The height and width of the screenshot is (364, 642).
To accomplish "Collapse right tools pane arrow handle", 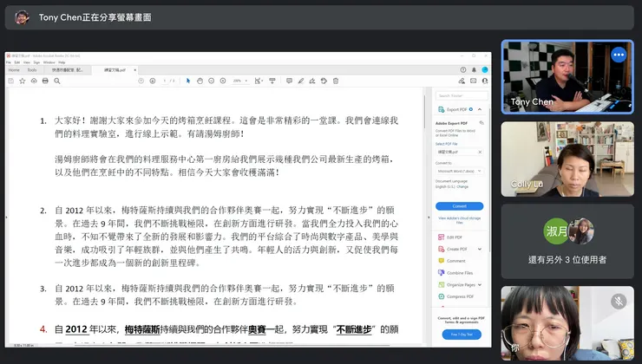I will pyautogui.click(x=429, y=218).
